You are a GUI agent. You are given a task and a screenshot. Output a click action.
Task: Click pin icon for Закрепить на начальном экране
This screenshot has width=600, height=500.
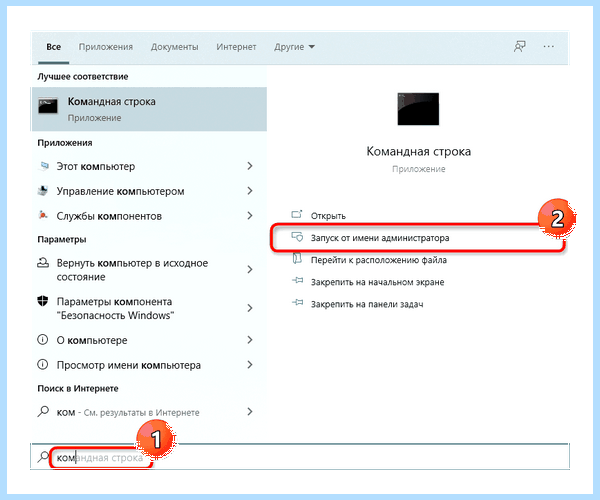tap(297, 281)
